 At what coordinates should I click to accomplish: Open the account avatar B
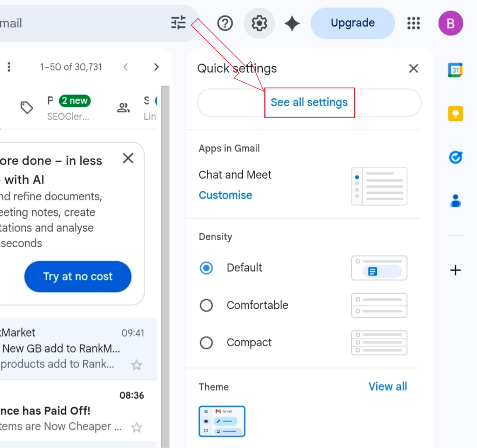(450, 23)
